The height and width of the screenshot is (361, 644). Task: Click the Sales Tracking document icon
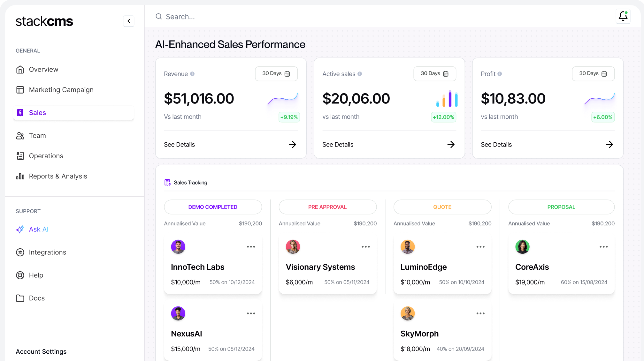coord(167,182)
